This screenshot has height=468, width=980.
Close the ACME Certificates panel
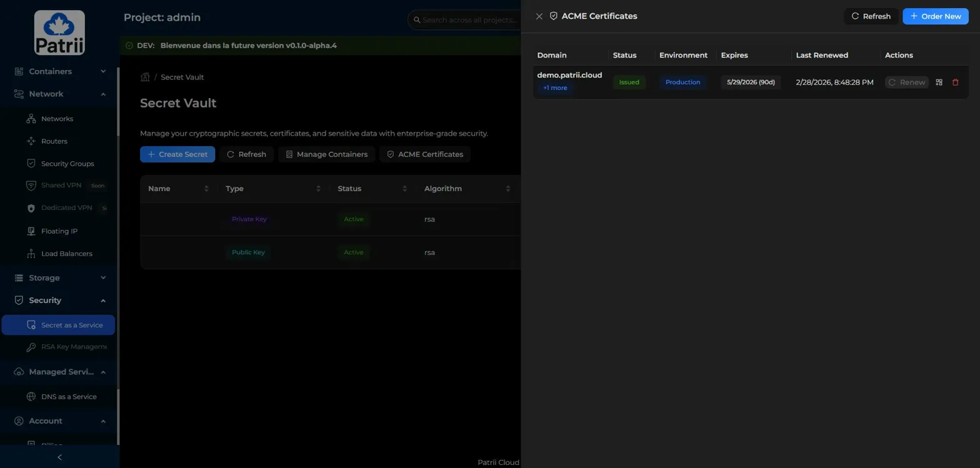pos(539,16)
